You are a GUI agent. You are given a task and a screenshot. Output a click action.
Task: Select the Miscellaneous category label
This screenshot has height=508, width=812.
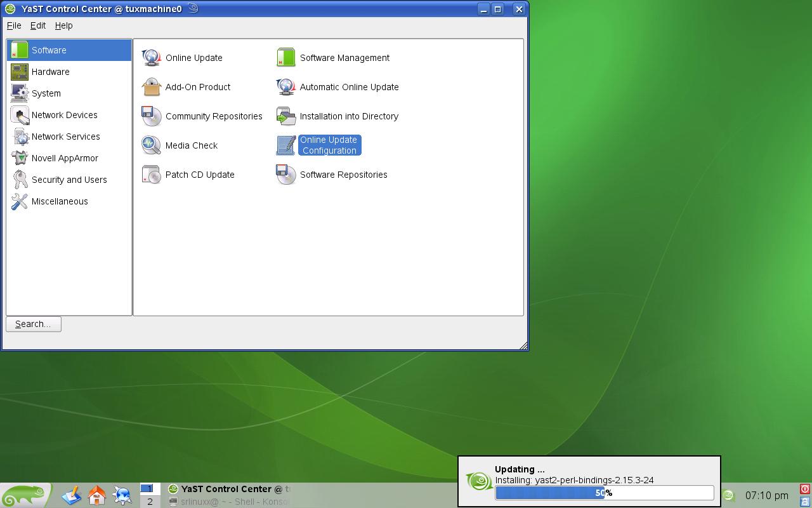point(60,201)
